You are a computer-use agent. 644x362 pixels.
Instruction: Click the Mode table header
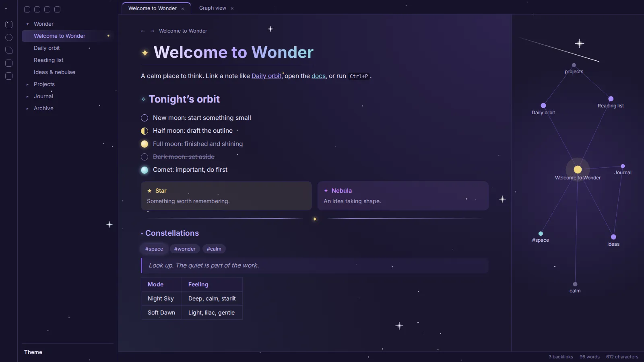[x=161, y=284]
